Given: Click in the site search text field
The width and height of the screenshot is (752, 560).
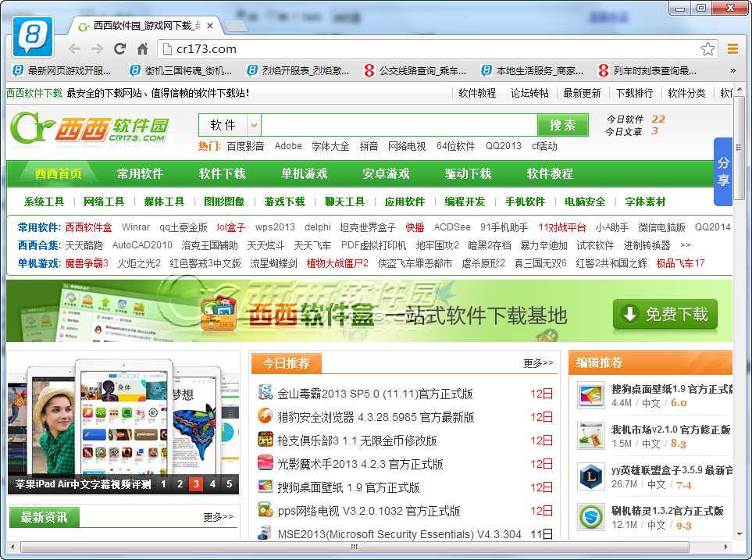Looking at the screenshot, I should (x=398, y=125).
